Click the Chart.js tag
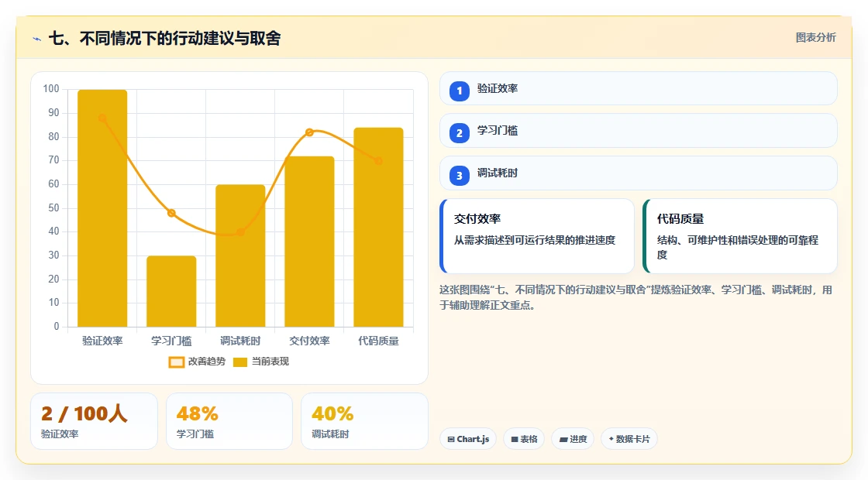Screen dimensions: 868x480 point(468,439)
